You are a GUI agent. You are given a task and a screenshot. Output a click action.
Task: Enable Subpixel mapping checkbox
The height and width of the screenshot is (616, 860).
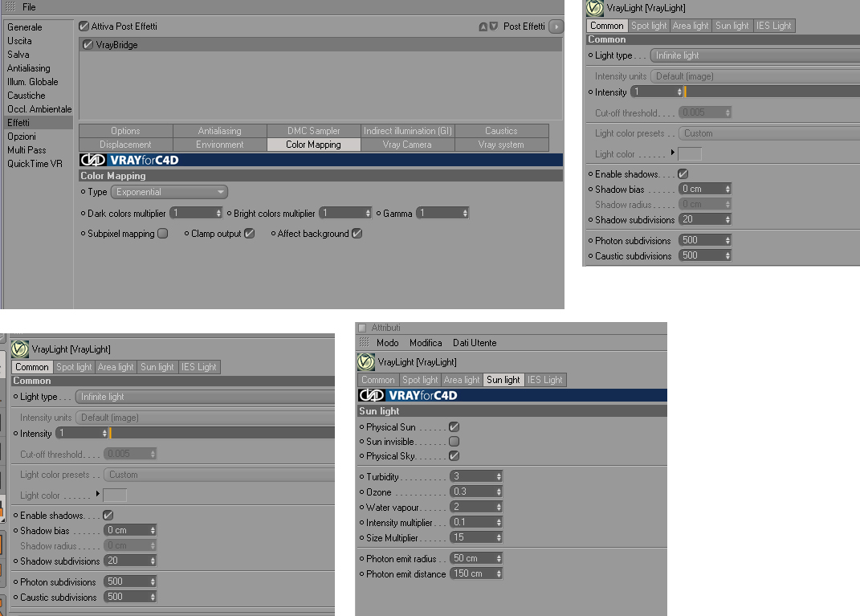pos(163,233)
